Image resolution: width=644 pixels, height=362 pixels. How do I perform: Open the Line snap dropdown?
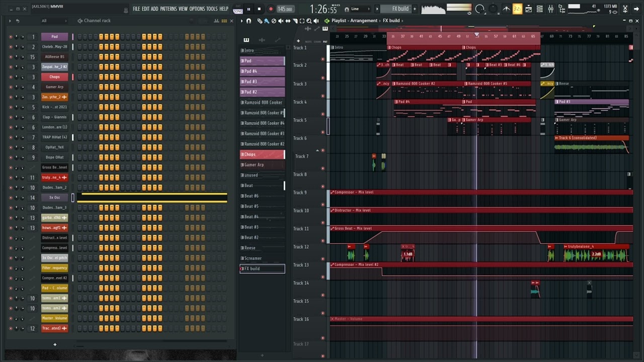pyautogui.click(x=361, y=9)
